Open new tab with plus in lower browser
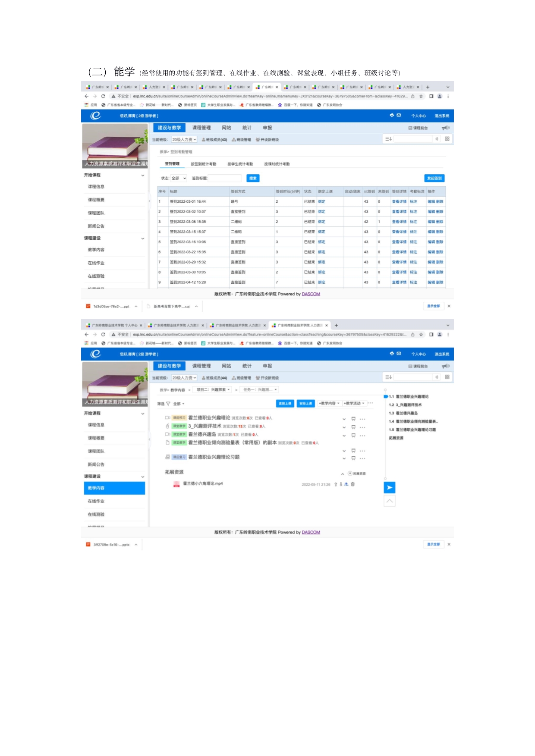The width and height of the screenshot is (535, 756). 337,325
